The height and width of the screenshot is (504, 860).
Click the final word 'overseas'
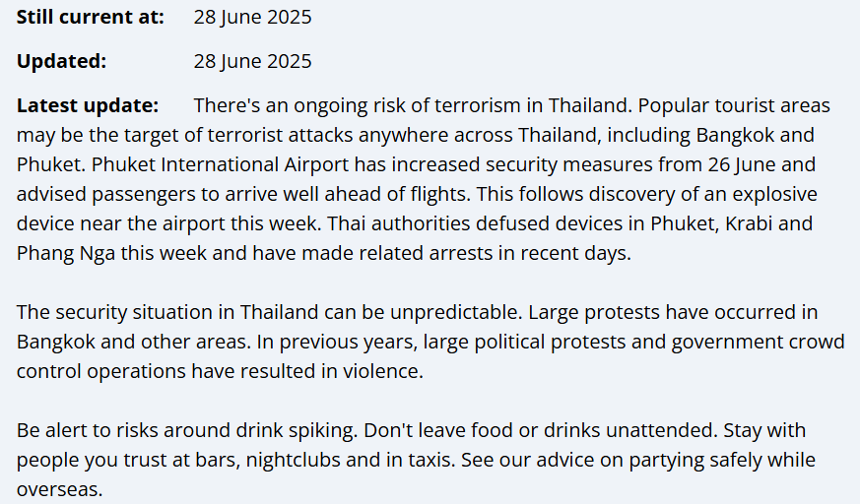click(x=57, y=490)
